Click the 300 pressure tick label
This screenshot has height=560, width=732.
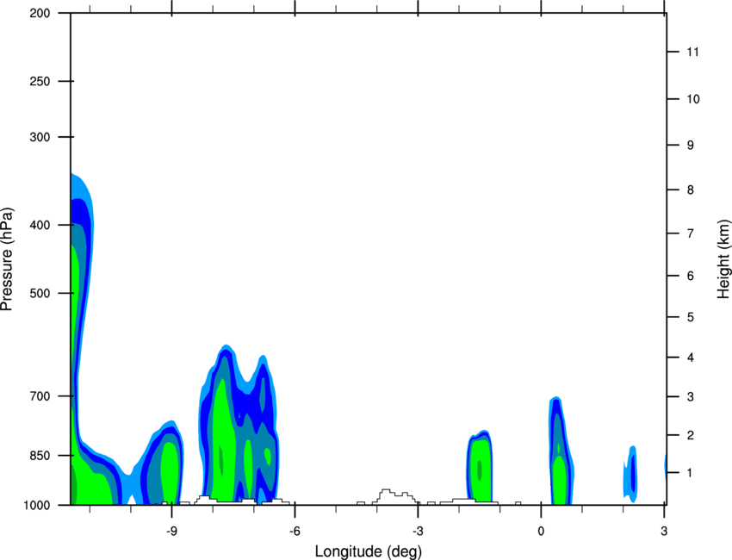point(40,137)
